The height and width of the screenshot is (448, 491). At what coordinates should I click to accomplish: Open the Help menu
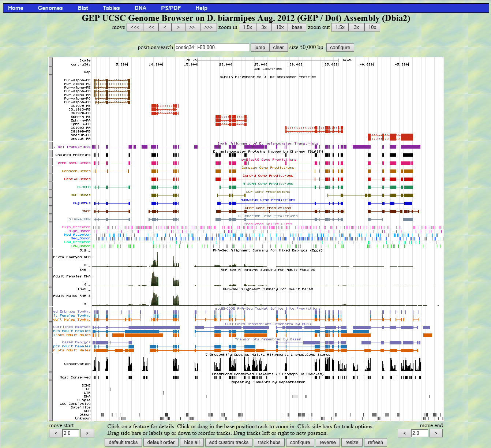(x=201, y=8)
